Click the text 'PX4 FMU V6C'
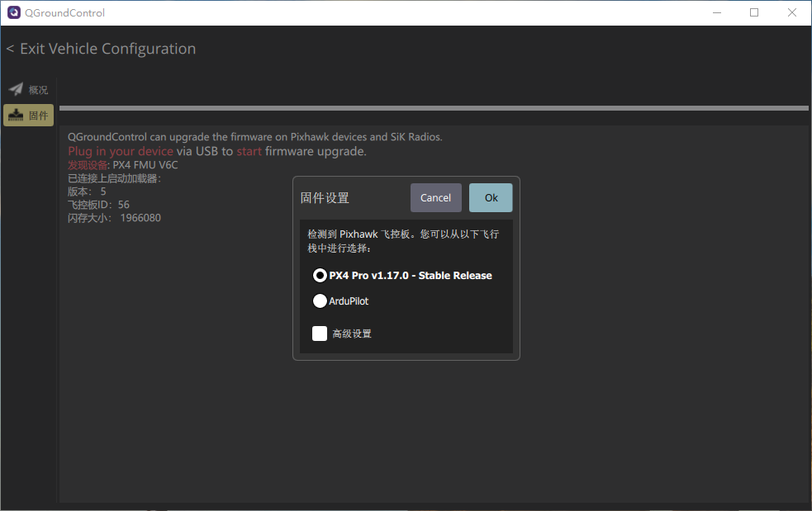Viewport: 812px width, 511px height. pos(145,165)
